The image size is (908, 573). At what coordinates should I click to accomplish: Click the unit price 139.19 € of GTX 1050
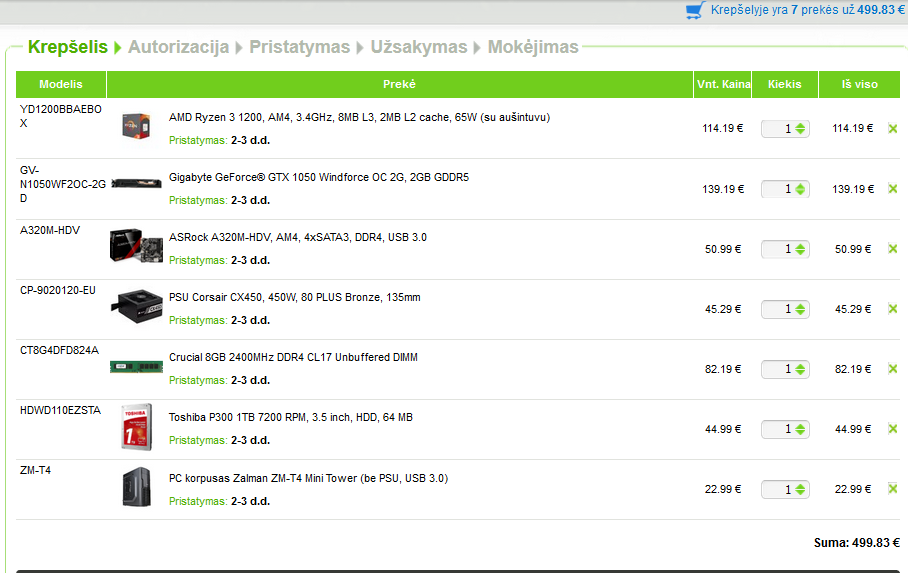(723, 189)
